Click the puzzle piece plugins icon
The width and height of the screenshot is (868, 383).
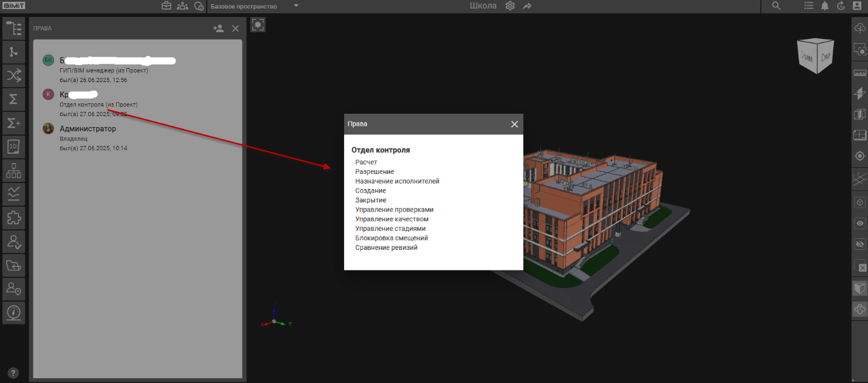click(13, 217)
